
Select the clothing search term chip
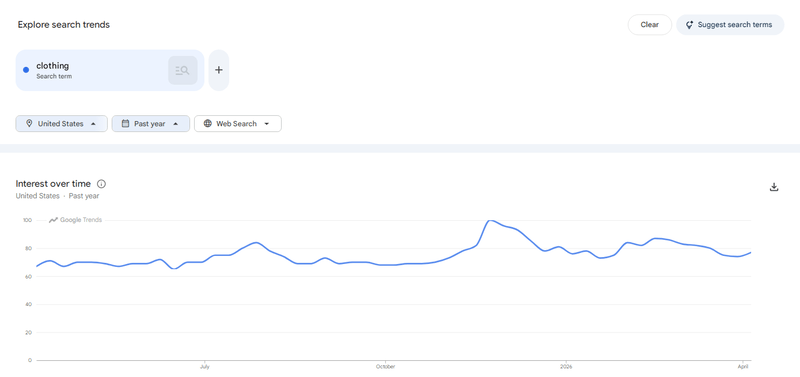coord(110,70)
